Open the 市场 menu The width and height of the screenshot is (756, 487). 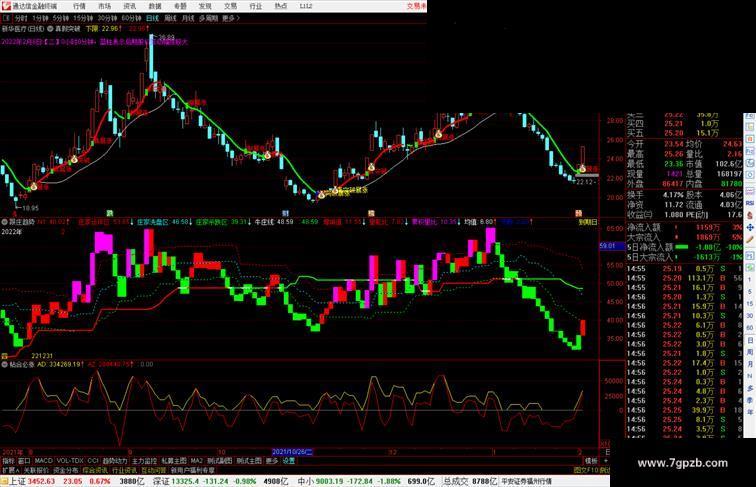click(x=104, y=6)
